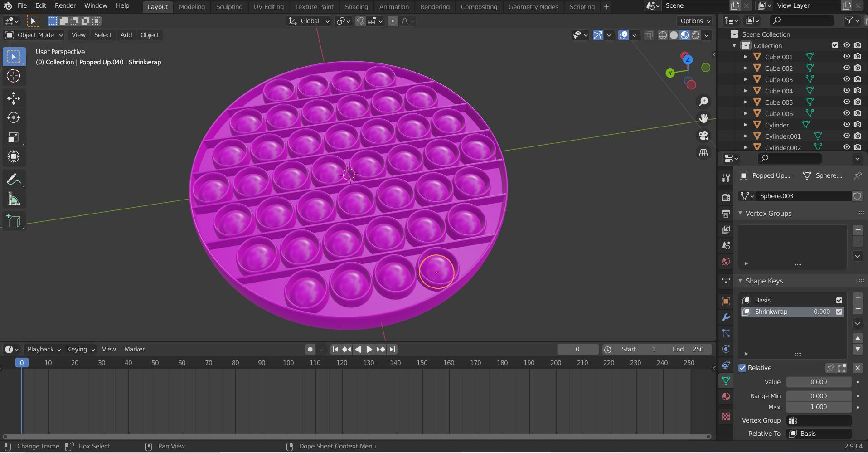
Task: Collapse the Collection tree item
Action: point(734,45)
